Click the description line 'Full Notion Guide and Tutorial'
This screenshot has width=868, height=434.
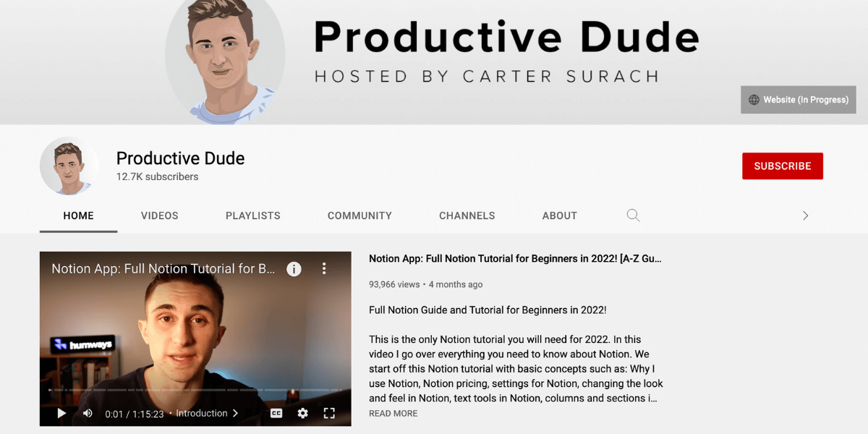click(488, 310)
